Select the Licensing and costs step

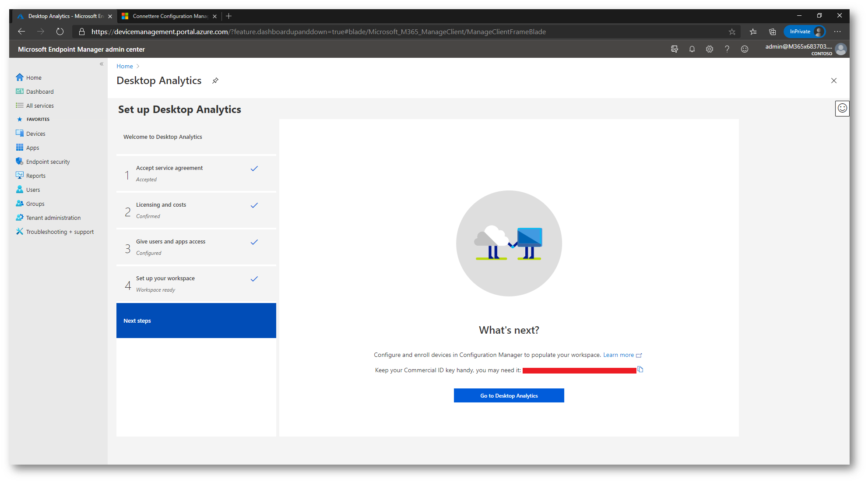pyautogui.click(x=196, y=210)
